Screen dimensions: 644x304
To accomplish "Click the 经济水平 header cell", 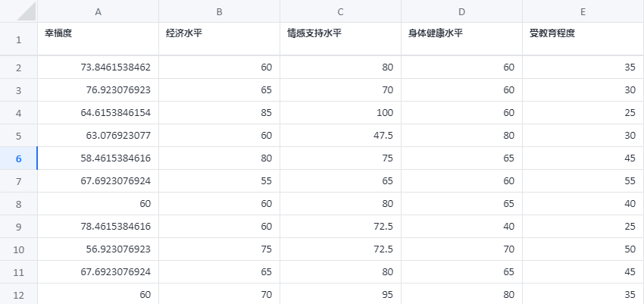I will point(219,39).
